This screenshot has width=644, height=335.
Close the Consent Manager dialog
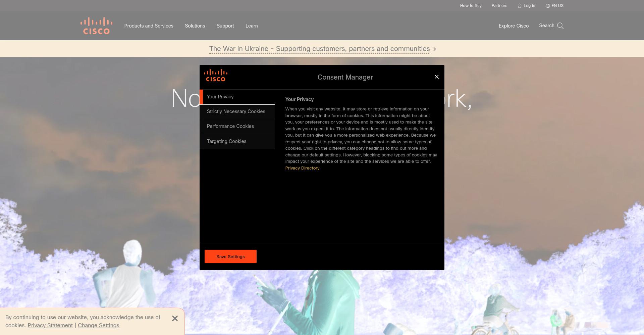point(437,77)
